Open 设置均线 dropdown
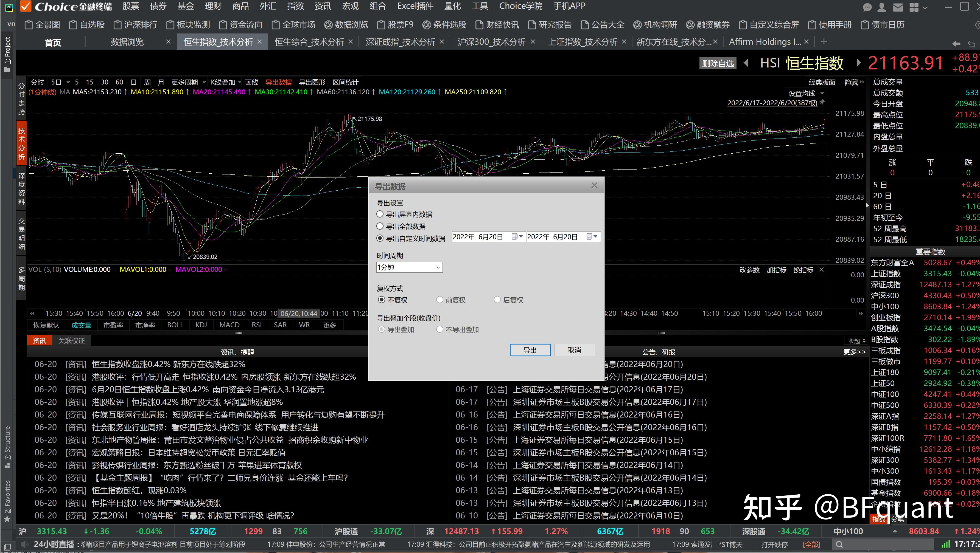980x553 pixels. click(806, 94)
